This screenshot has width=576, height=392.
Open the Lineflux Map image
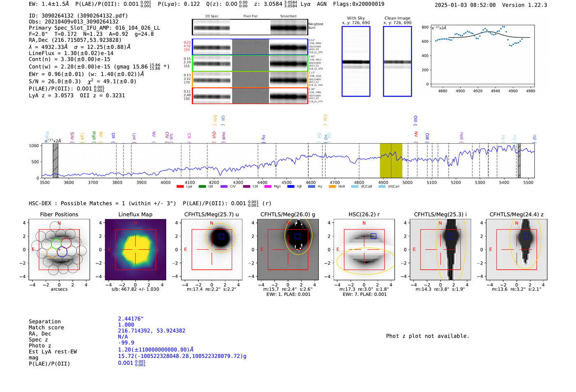coord(135,249)
